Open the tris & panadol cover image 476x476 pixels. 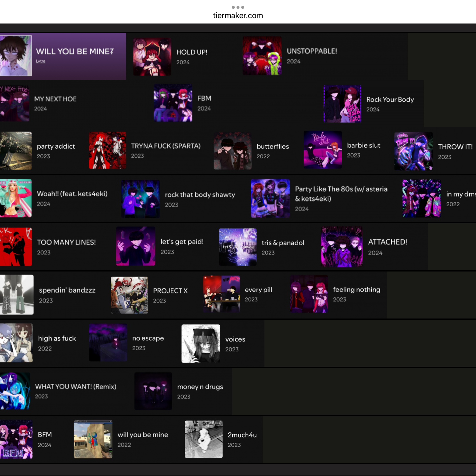point(237,247)
